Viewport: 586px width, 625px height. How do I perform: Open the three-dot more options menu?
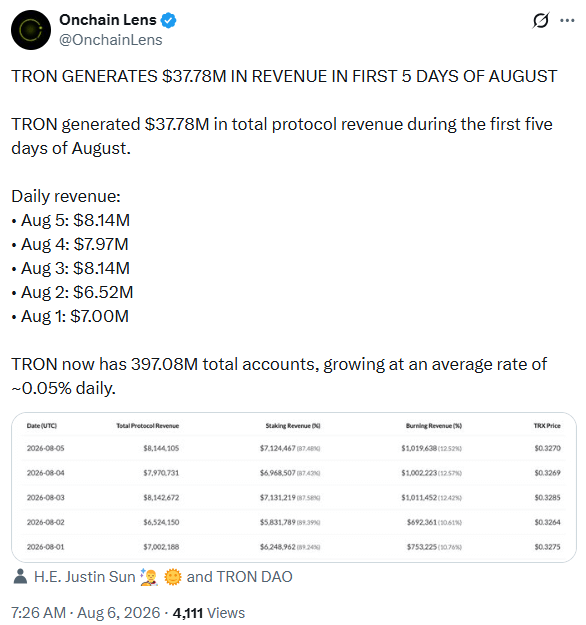click(x=567, y=20)
